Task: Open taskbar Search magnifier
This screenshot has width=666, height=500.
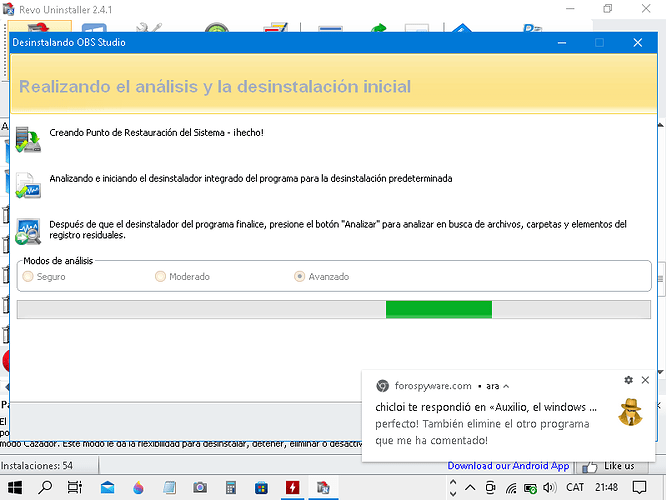Action: [x=45, y=487]
